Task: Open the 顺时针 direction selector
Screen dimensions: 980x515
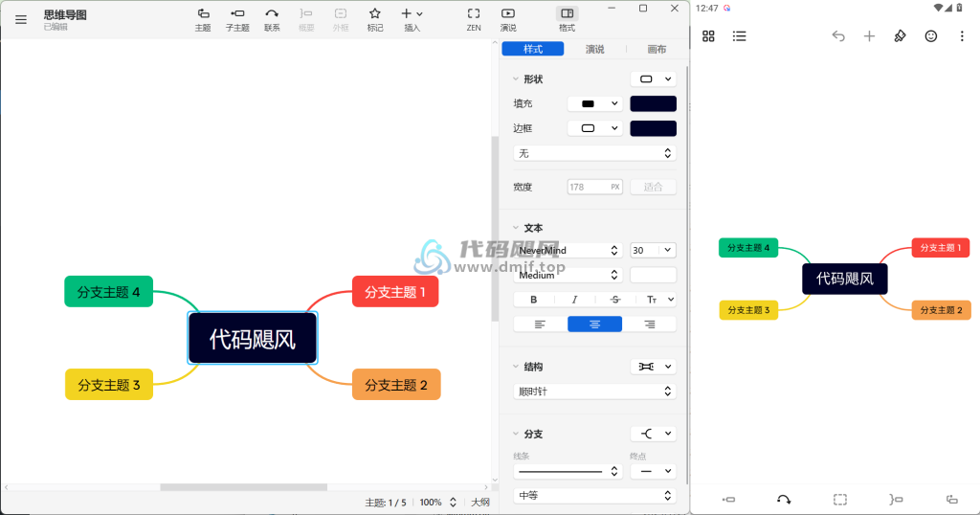Action: pyautogui.click(x=594, y=392)
